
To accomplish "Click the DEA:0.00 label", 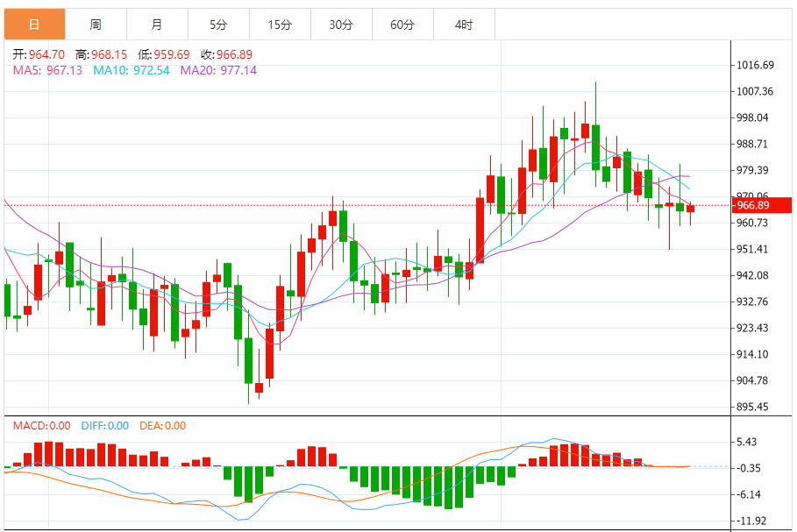I will coord(163,426).
